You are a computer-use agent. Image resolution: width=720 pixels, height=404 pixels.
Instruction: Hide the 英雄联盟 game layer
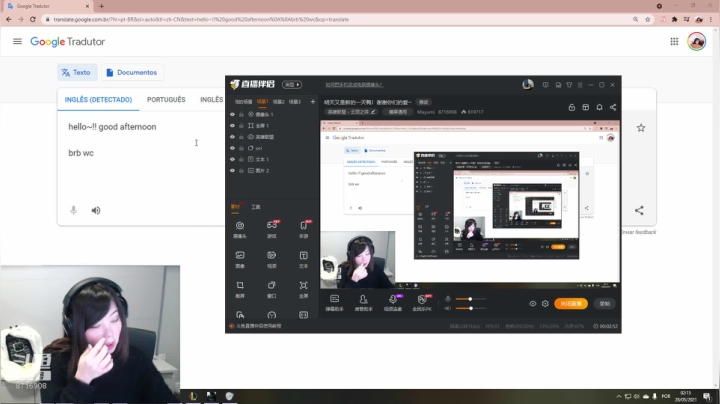(232, 137)
